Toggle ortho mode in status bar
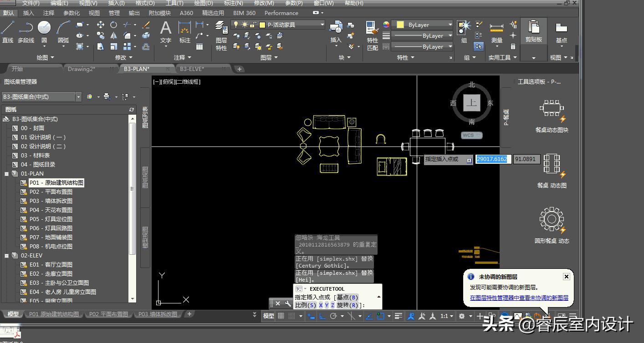The image size is (644, 343). 322,316
